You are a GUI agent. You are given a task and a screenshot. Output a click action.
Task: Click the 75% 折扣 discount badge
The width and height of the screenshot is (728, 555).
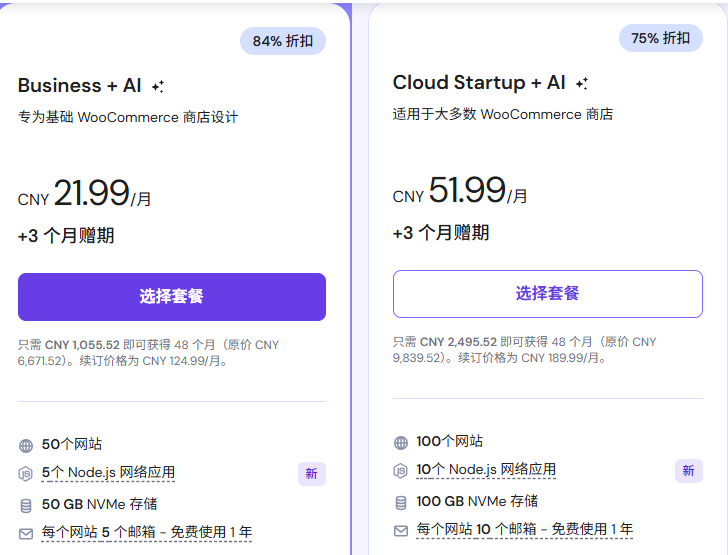(x=661, y=38)
